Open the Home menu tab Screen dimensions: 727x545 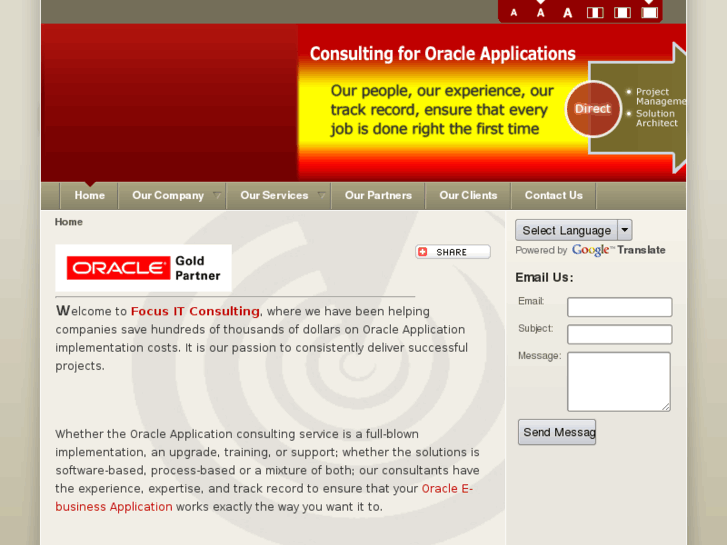(x=89, y=196)
